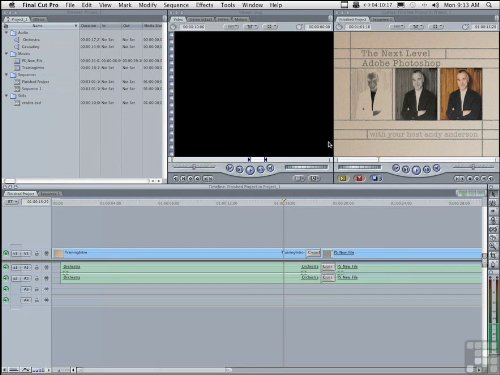Go to next edit in the Canvas
The height and width of the screenshot is (375, 500).
(436, 168)
